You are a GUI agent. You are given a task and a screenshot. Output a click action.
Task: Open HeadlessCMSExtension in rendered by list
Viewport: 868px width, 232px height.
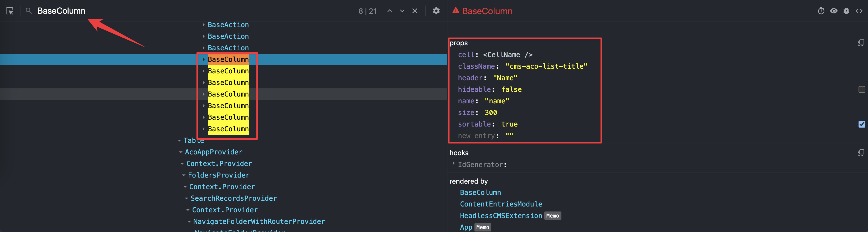click(501, 216)
